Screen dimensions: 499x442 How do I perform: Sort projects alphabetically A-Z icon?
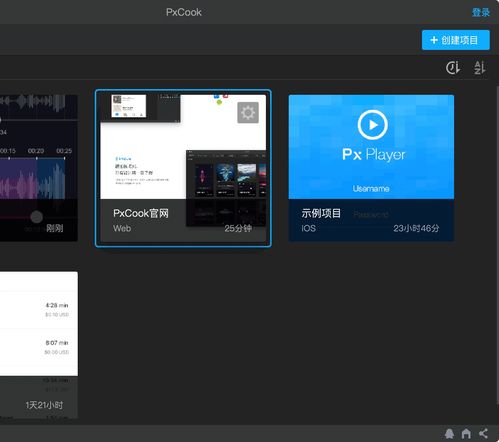pyautogui.click(x=480, y=68)
